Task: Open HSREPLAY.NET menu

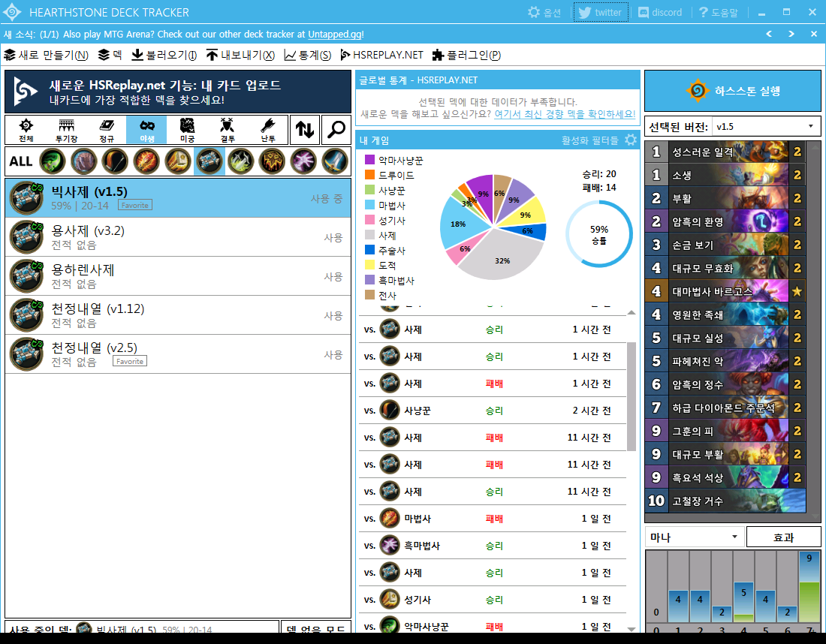Action: click(382, 55)
